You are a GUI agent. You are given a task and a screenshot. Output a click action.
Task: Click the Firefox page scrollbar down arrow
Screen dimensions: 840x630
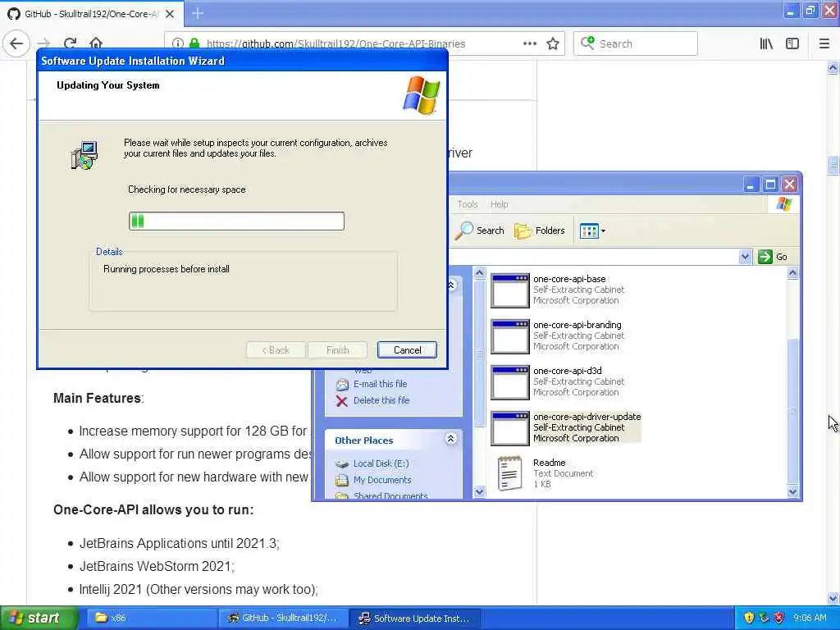pos(833,597)
